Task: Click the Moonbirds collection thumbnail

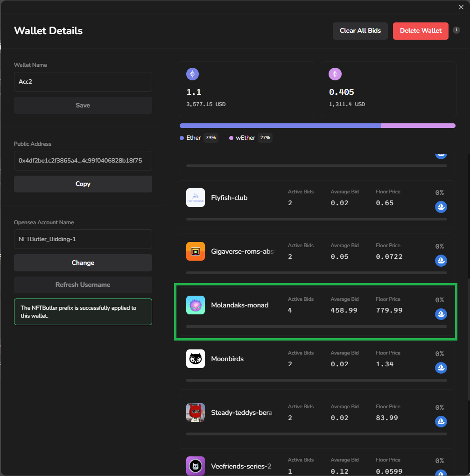Action: (196, 359)
